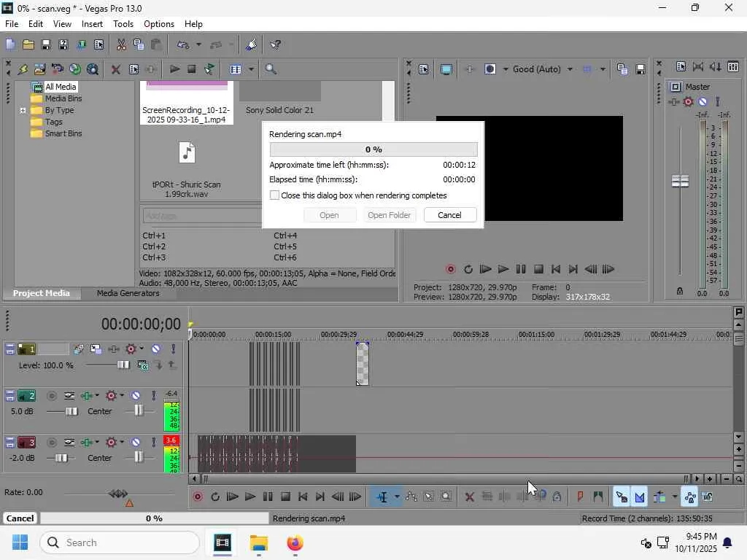Select the Project Media tab
The width and height of the screenshot is (747, 560).
click(x=41, y=293)
